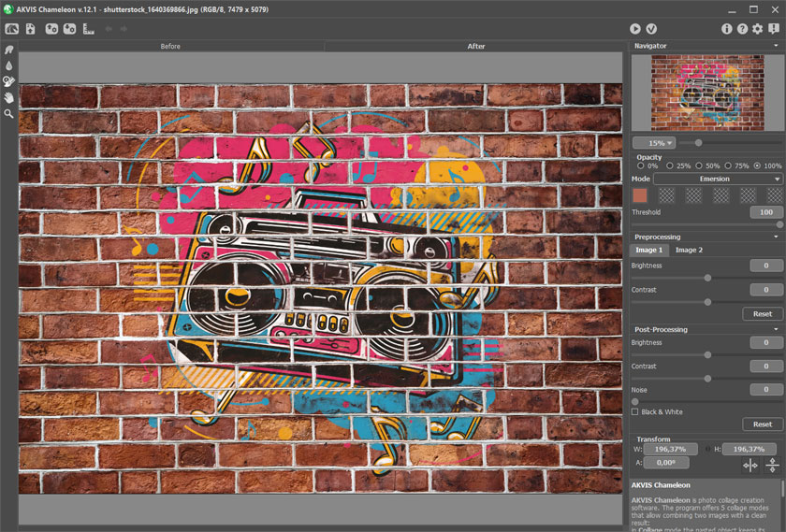Open the Mode dropdown showing Emersion
Screen dimensions: 786x532
[x=718, y=179]
